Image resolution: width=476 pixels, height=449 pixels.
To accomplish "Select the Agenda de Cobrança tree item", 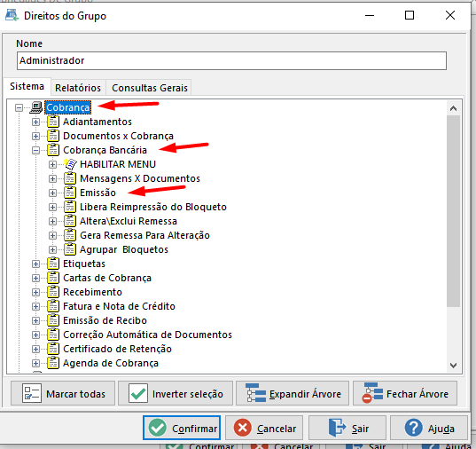I will tap(111, 363).
